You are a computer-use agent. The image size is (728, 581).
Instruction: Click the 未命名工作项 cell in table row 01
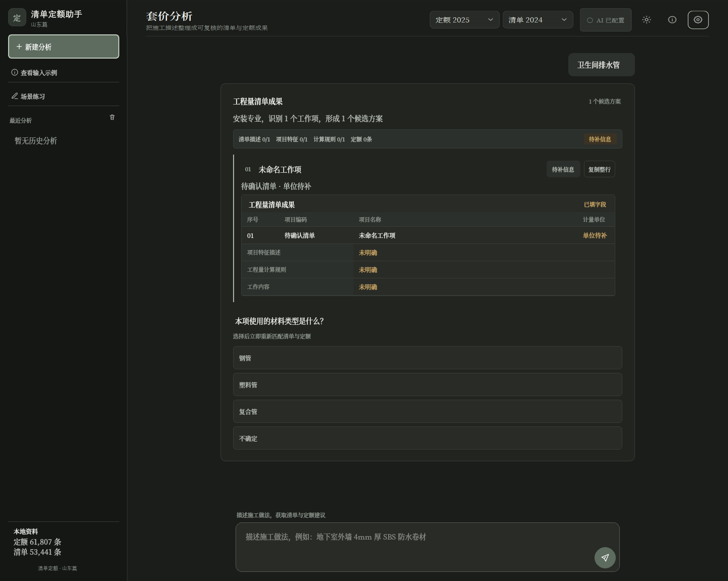(x=377, y=235)
